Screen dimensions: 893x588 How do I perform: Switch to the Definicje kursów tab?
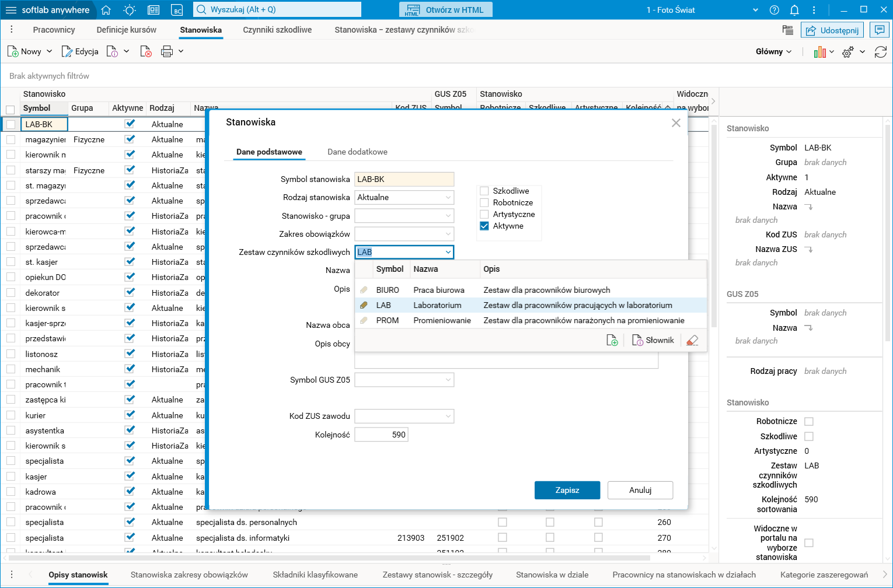click(x=127, y=30)
